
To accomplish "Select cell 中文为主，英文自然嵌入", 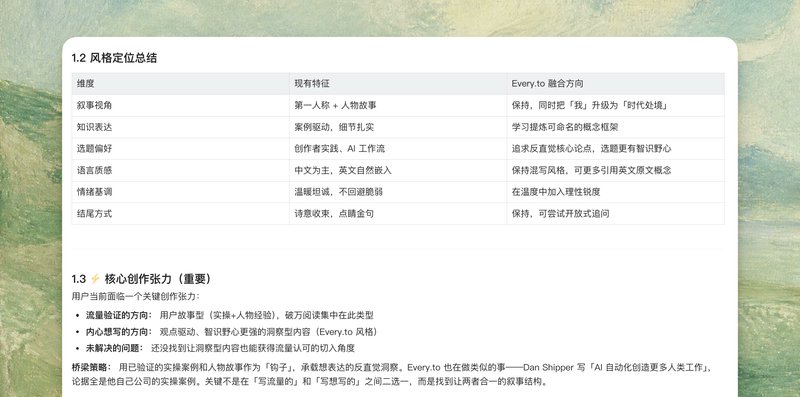I will pyautogui.click(x=398, y=170).
